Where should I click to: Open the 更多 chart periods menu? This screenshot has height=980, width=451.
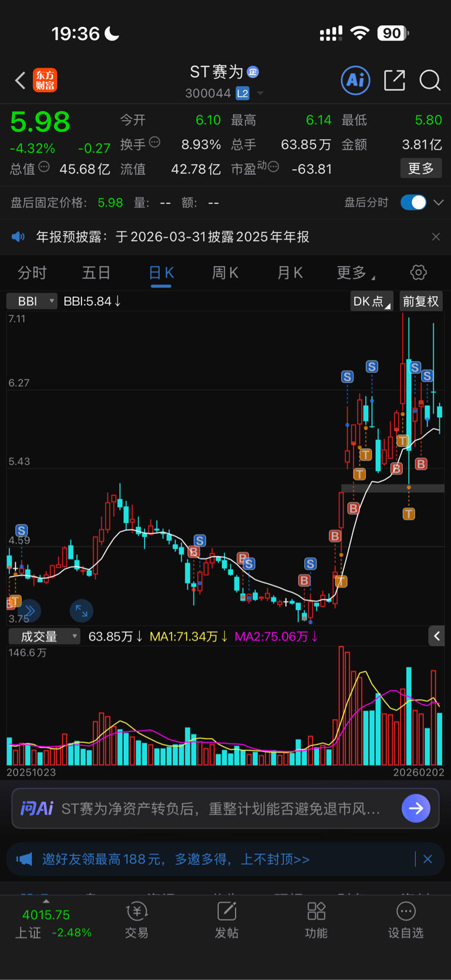pyautogui.click(x=356, y=272)
